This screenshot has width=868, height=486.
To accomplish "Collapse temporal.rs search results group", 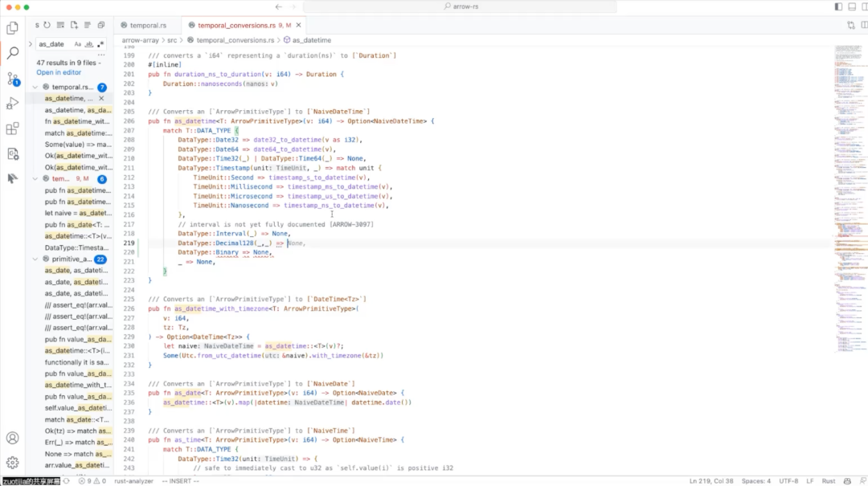I will tap(35, 87).
